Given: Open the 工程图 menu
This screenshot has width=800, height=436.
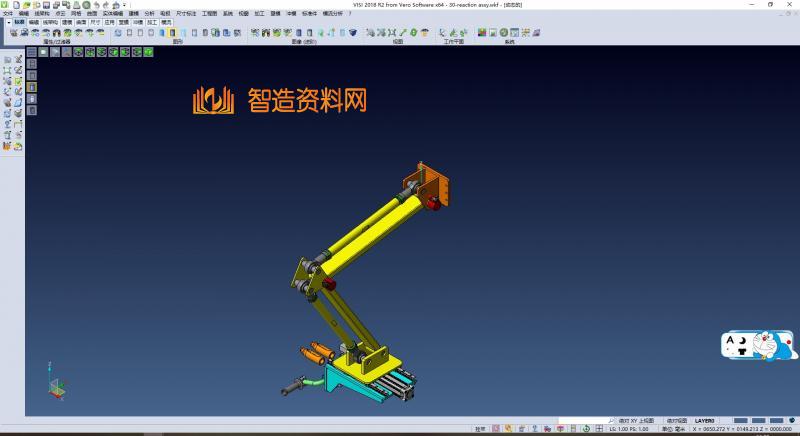Looking at the screenshot, I should 209,14.
